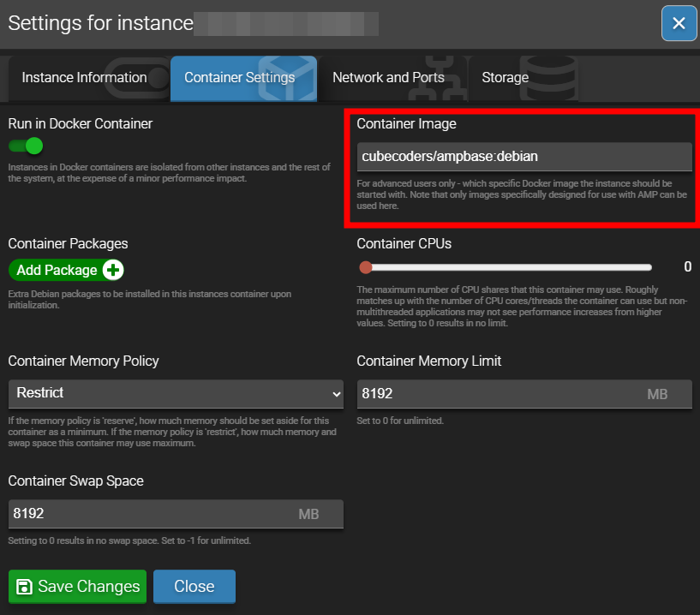
Task: Click the Container CPUs slider handle
Action: pos(366,267)
